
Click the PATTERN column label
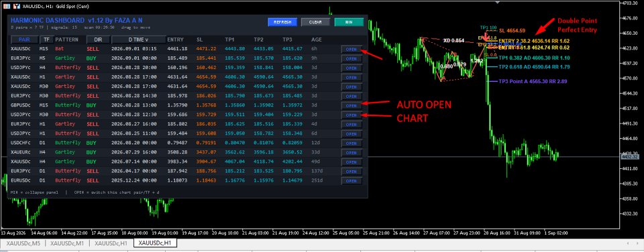click(67, 40)
